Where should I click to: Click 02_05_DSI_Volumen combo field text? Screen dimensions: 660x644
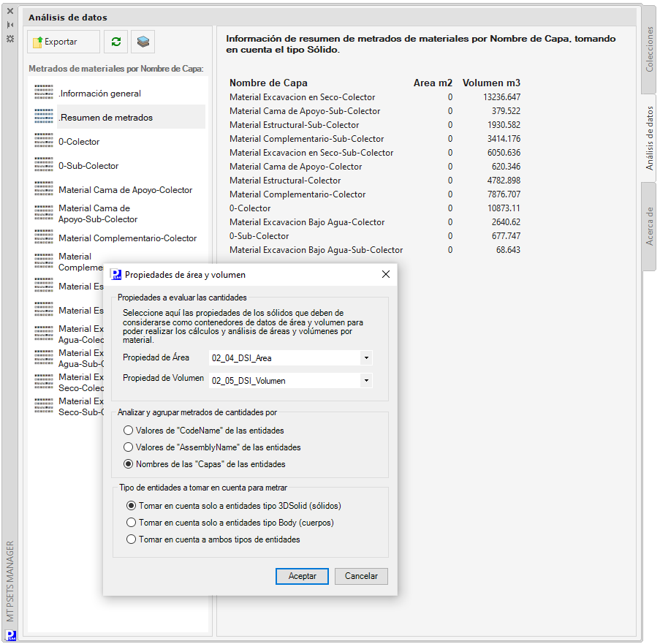coord(249,381)
